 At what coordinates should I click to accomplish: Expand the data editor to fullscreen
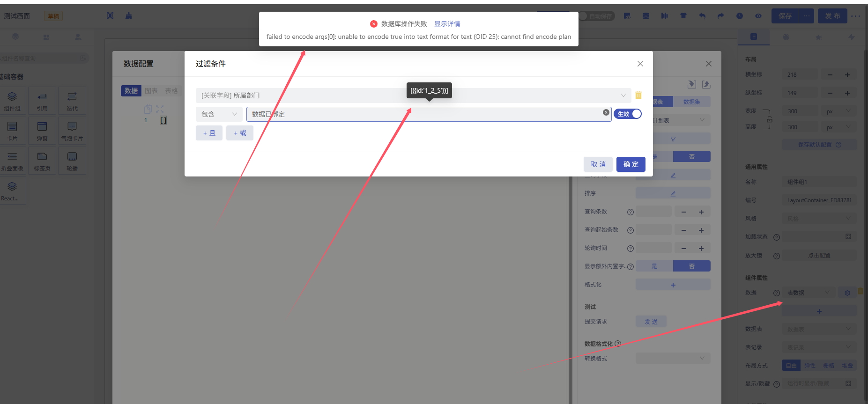point(160,109)
